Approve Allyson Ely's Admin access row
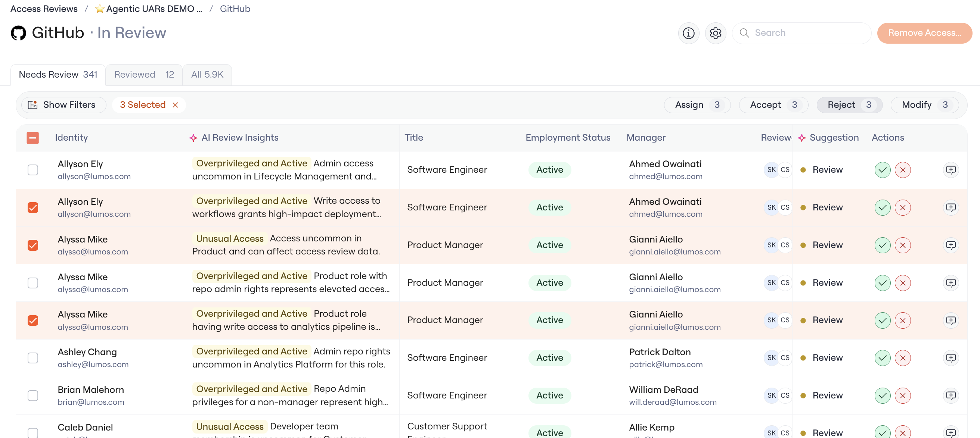 pyautogui.click(x=882, y=170)
